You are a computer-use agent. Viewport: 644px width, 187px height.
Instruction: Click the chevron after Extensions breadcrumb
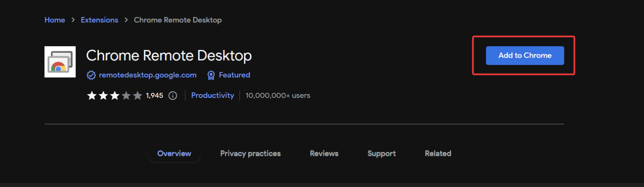coord(126,20)
